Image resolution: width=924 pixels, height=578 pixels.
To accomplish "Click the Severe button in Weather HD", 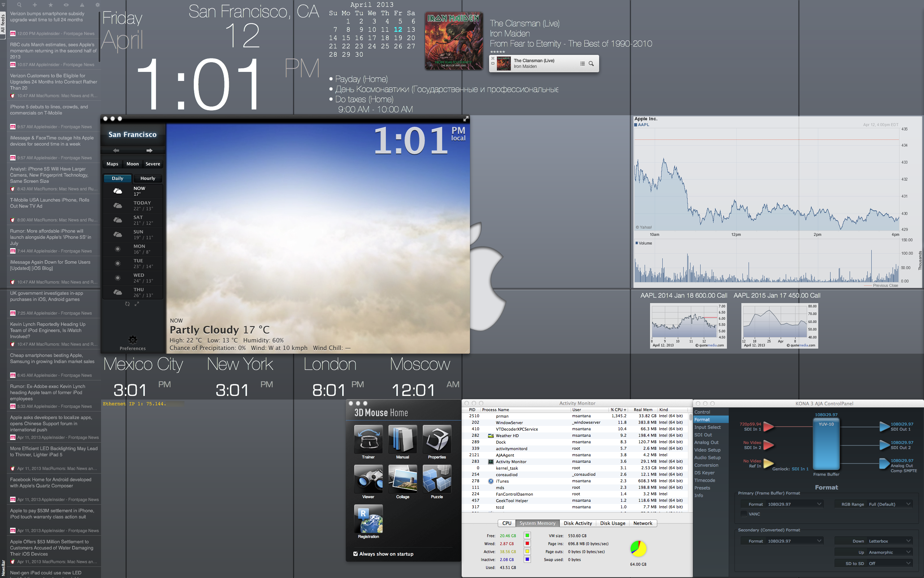I will click(x=153, y=164).
